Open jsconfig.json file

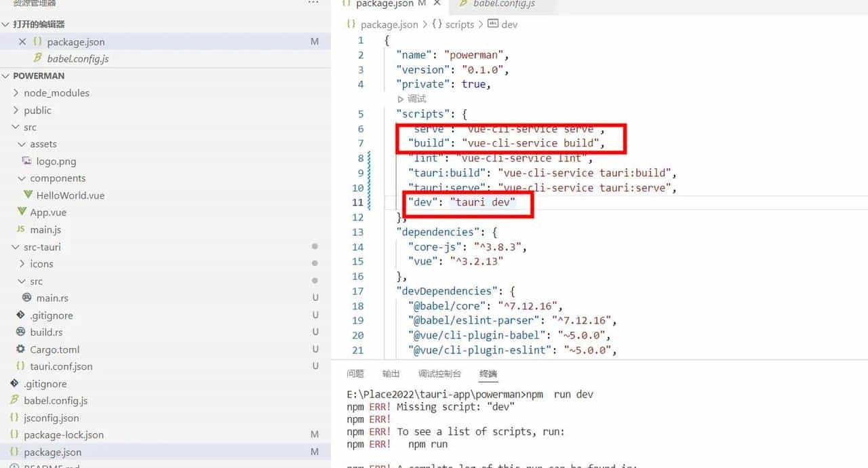tap(52, 418)
